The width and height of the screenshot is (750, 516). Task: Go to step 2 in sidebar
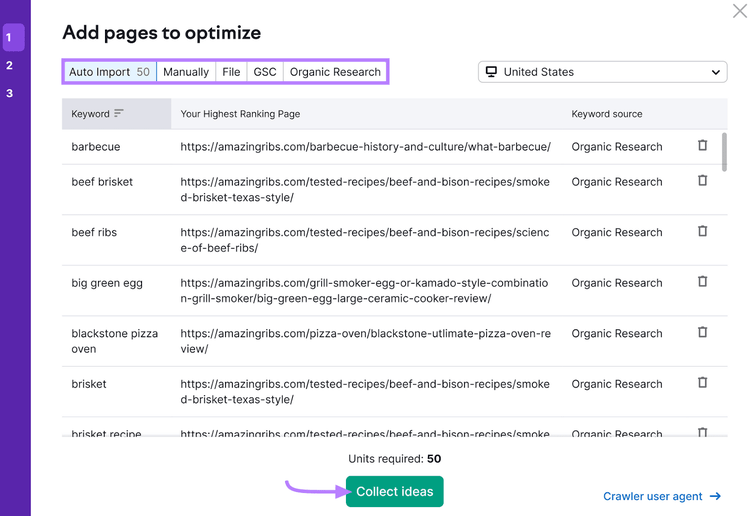[10, 65]
